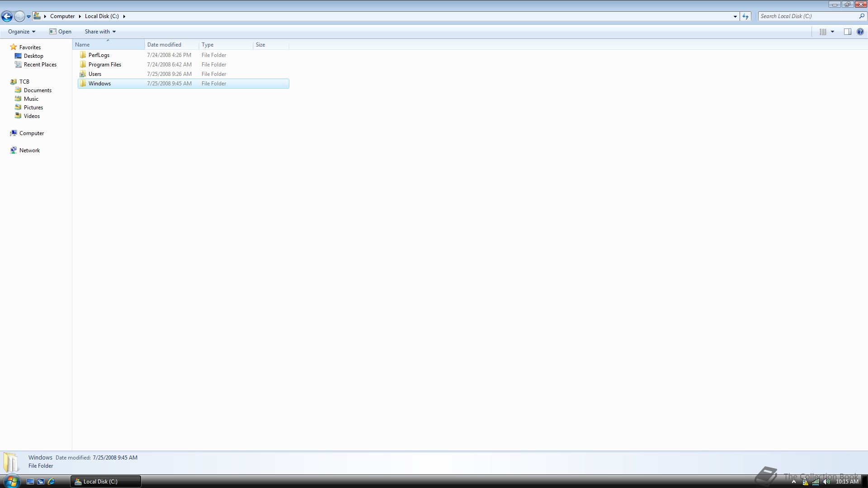Restore down the Explorer window
This screenshot has height=488, width=868.
click(x=847, y=5)
